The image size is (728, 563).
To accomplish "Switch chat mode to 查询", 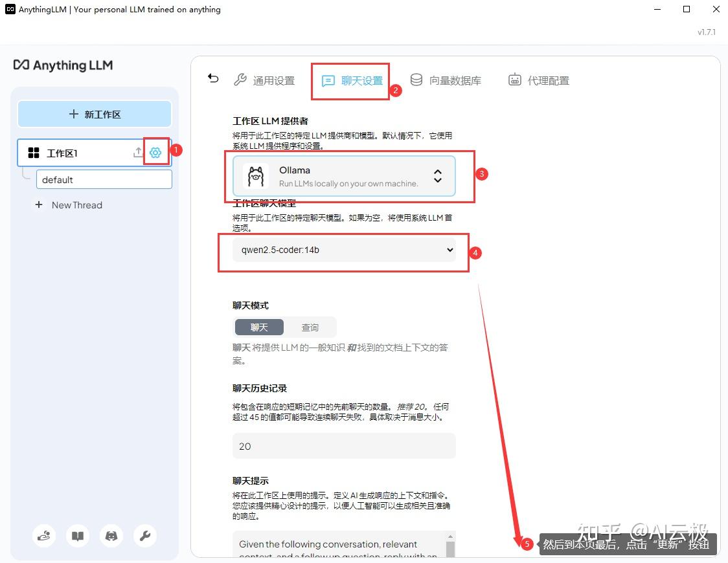I will (311, 327).
